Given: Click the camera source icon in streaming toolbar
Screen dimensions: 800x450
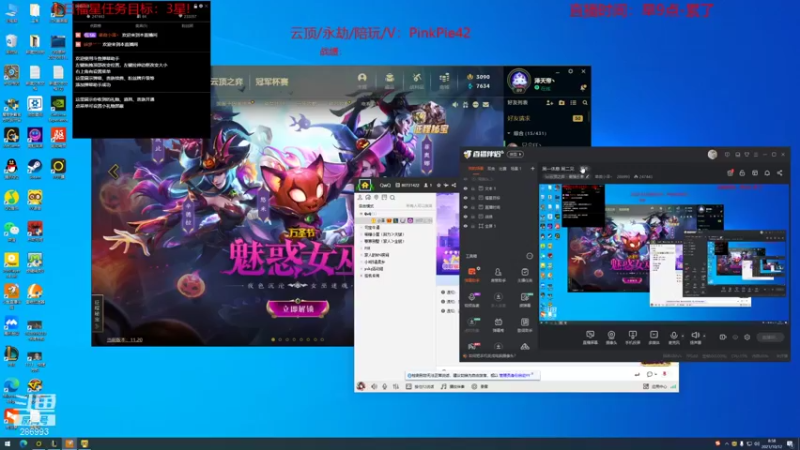Looking at the screenshot, I should (x=611, y=335).
